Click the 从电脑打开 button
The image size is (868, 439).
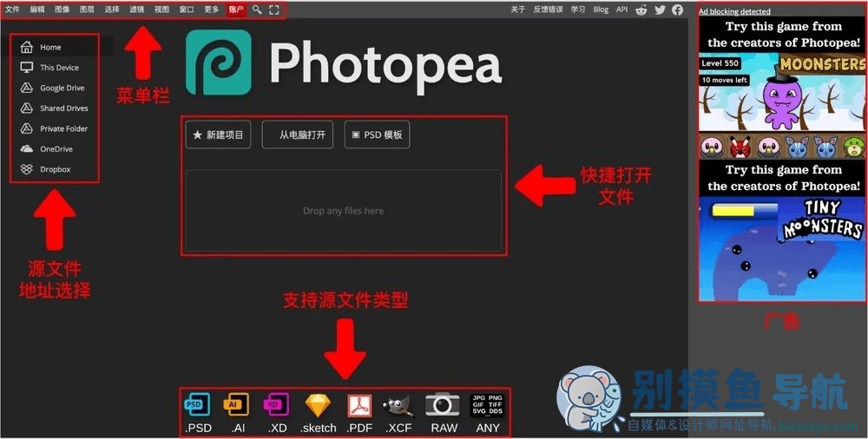pyautogui.click(x=297, y=134)
